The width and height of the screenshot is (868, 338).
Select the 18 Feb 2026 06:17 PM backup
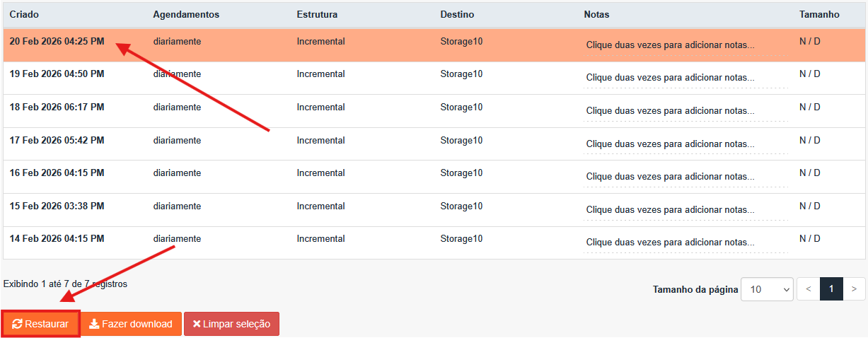(57, 107)
